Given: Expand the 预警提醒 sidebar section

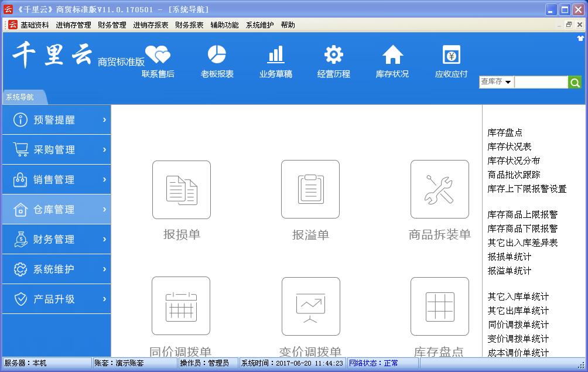Looking at the screenshot, I should click(x=56, y=120).
